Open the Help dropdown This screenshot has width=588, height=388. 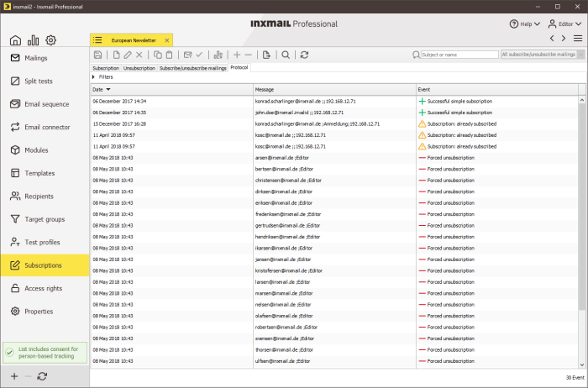(525, 24)
